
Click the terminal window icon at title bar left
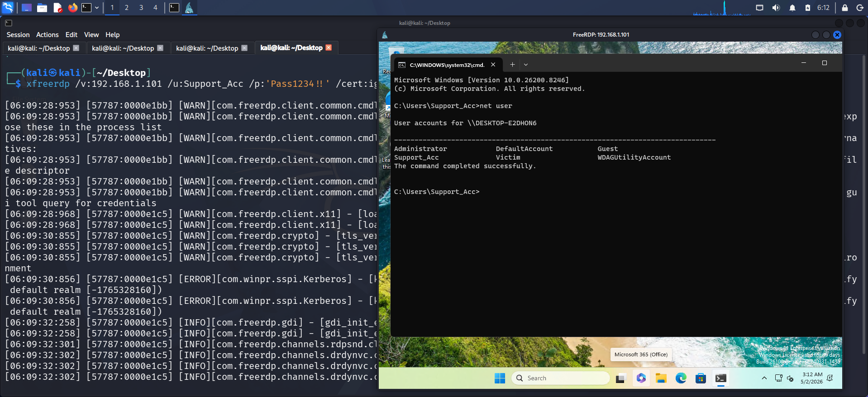9,23
